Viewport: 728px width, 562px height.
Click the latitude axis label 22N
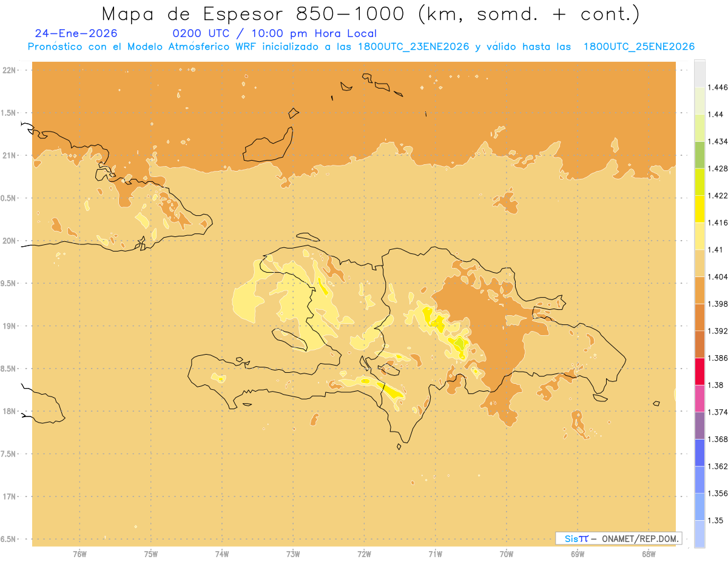[x=9, y=70]
